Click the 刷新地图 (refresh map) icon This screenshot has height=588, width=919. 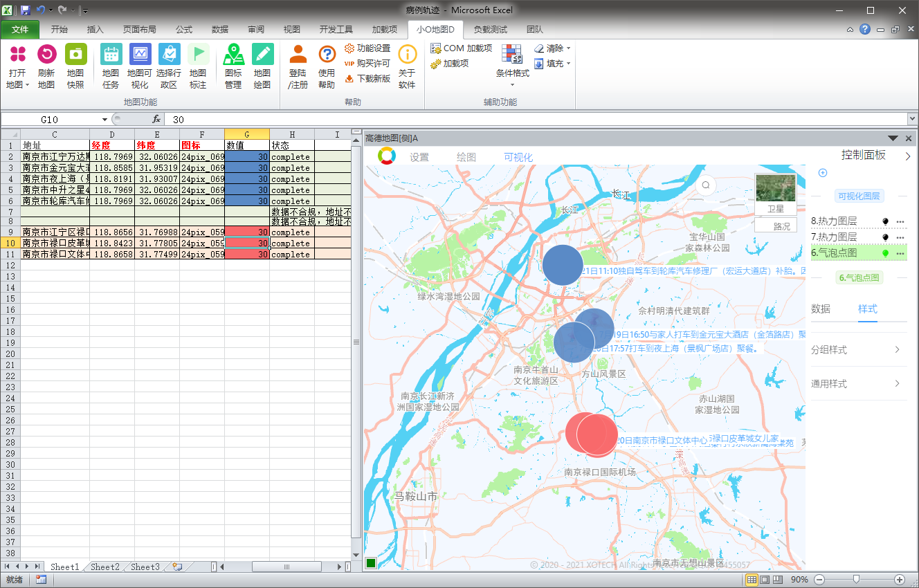(46, 55)
